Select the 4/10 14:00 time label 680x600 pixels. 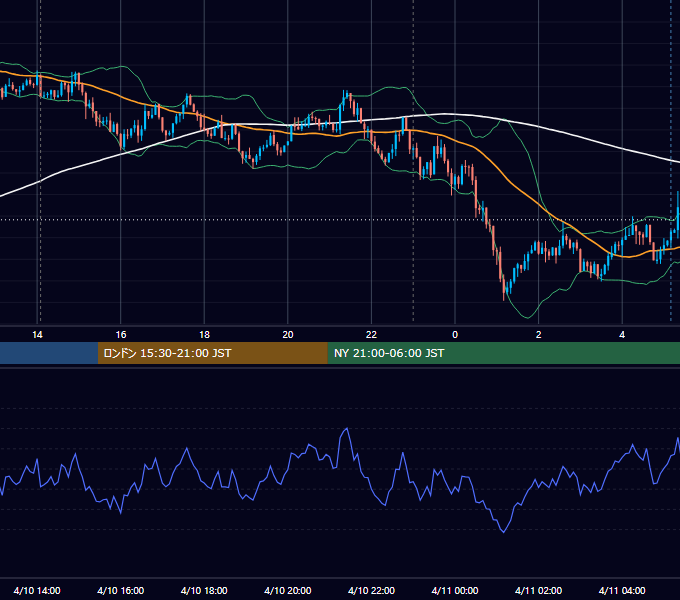(x=37, y=590)
